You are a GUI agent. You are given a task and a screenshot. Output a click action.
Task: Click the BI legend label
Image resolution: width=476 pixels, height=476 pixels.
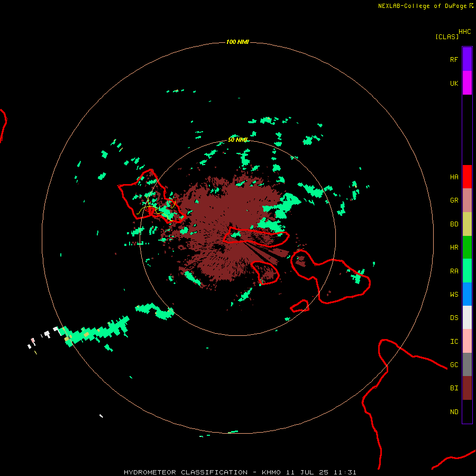pyautogui.click(x=454, y=388)
